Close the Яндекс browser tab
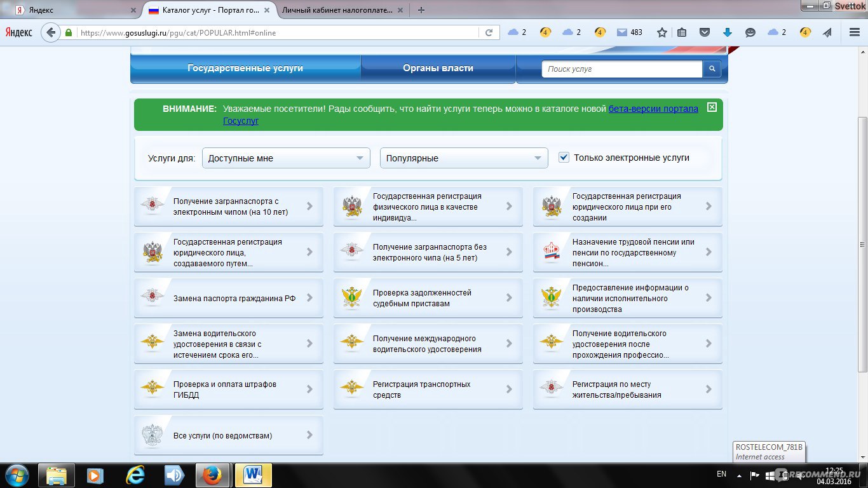This screenshot has width=868, height=488. 133,10
